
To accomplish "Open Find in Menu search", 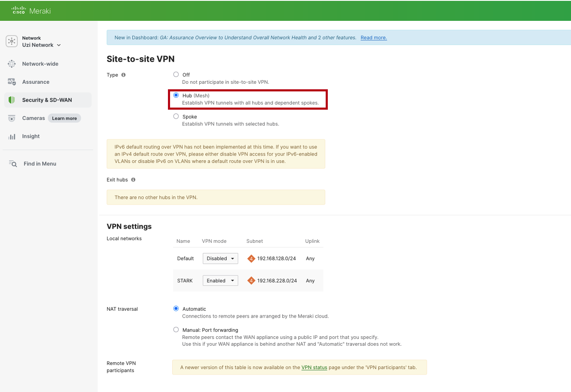I will (40, 164).
